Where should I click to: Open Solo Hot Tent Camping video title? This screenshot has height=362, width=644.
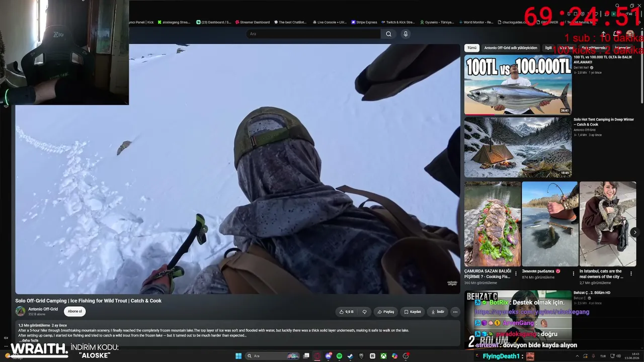604,122
